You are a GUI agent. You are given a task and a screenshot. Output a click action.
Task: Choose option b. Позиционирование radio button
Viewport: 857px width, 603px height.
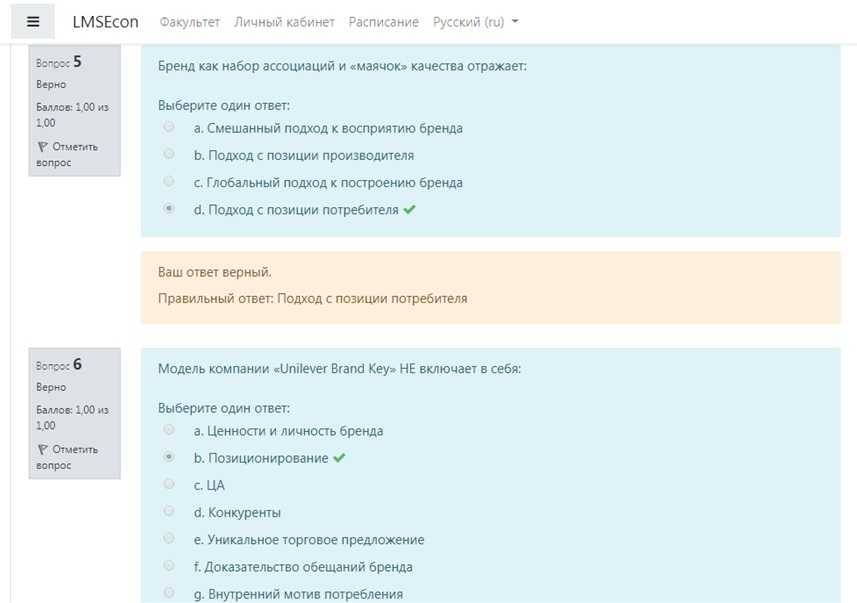click(169, 456)
